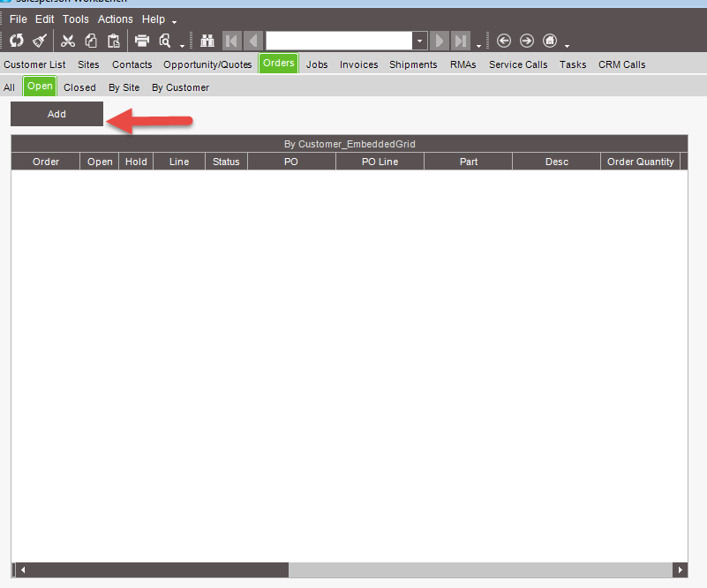Click the Clear broom icon
Screen dimensions: 707x588
40,41
